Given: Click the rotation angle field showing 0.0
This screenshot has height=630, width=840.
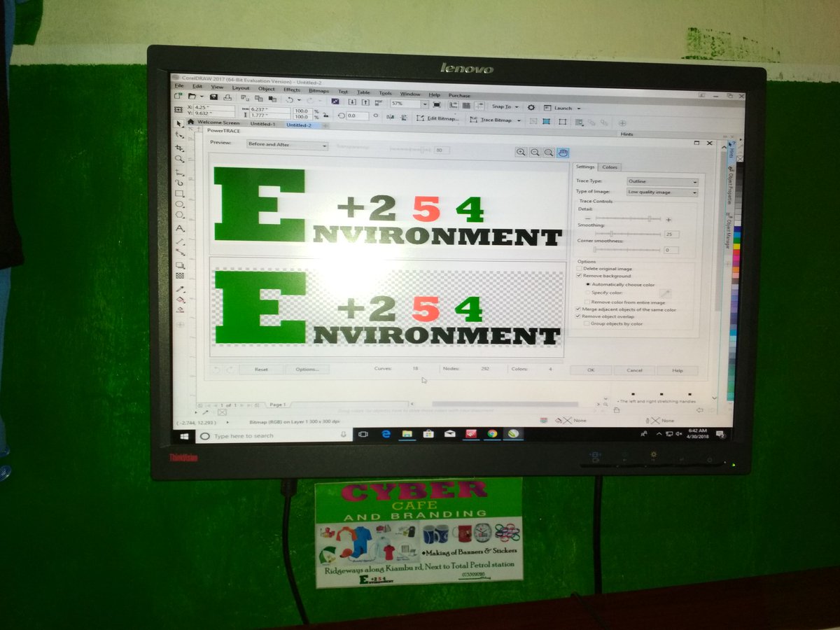Looking at the screenshot, I should click(x=357, y=115).
